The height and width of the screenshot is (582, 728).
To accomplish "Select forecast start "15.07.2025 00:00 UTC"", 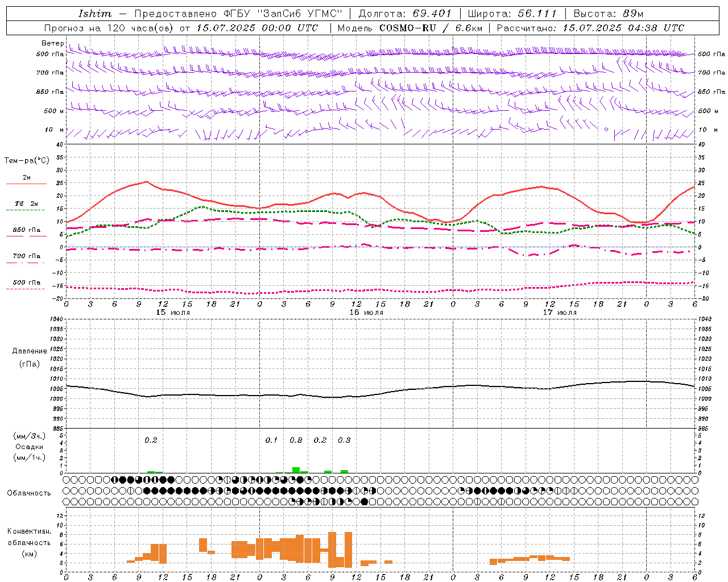I will click(x=257, y=28).
